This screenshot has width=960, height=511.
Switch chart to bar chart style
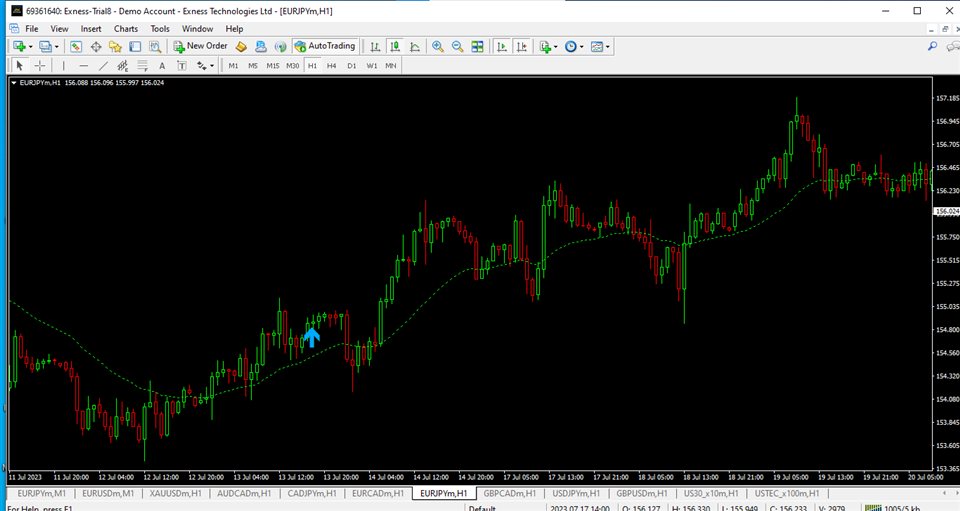coord(375,47)
